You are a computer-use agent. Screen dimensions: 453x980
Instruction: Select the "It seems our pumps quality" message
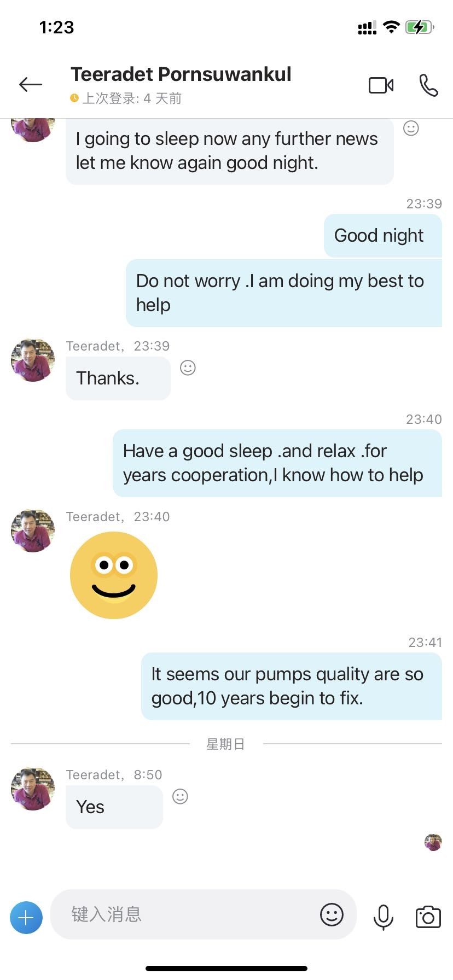291,686
